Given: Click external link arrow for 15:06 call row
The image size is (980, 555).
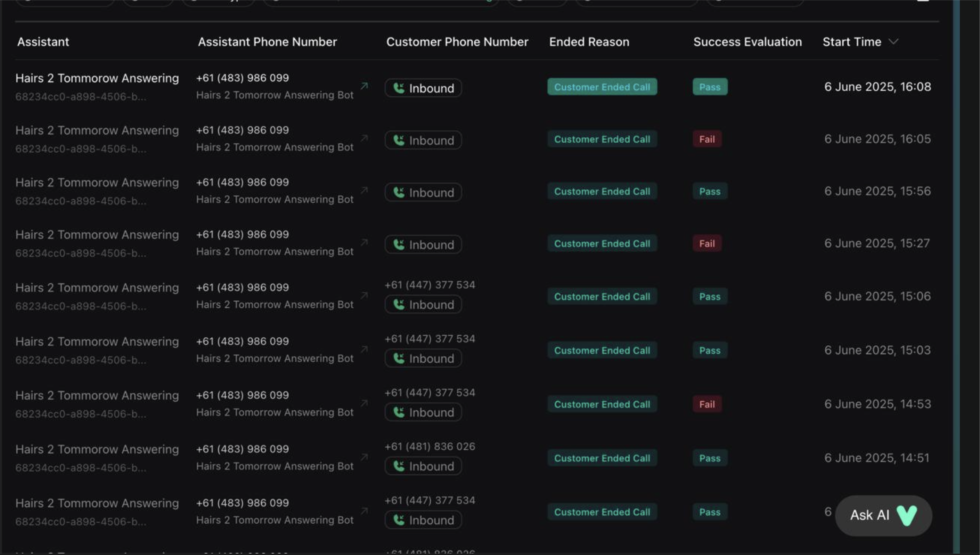Looking at the screenshot, I should tap(364, 296).
